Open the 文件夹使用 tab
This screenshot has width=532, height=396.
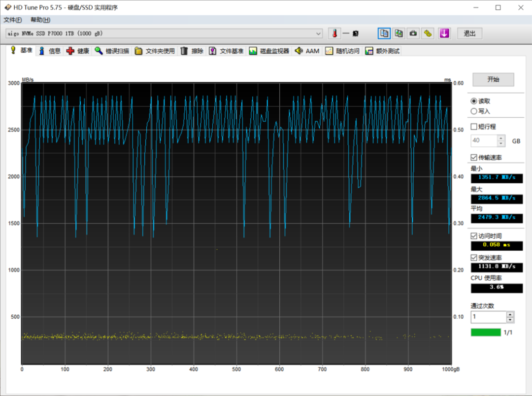(x=155, y=51)
